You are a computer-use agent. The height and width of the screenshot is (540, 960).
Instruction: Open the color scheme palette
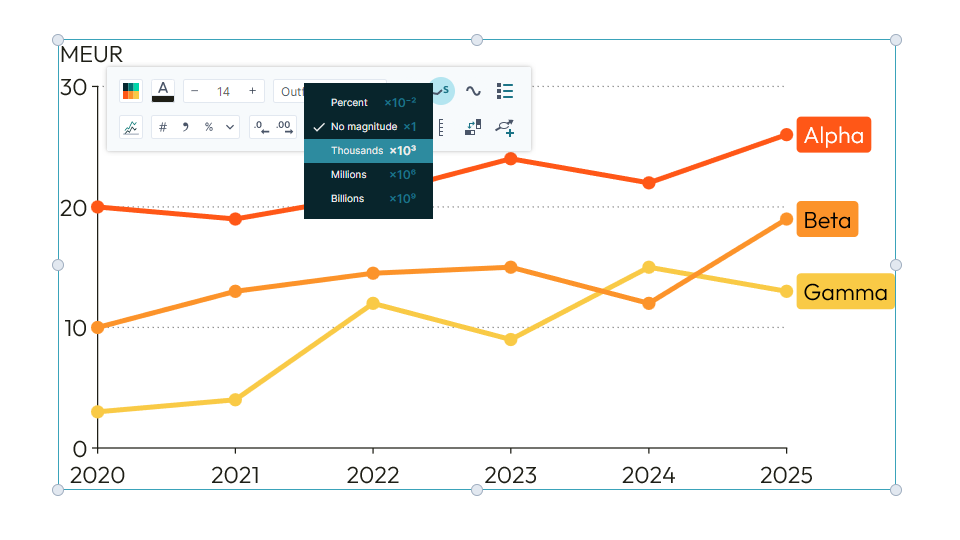(x=131, y=91)
